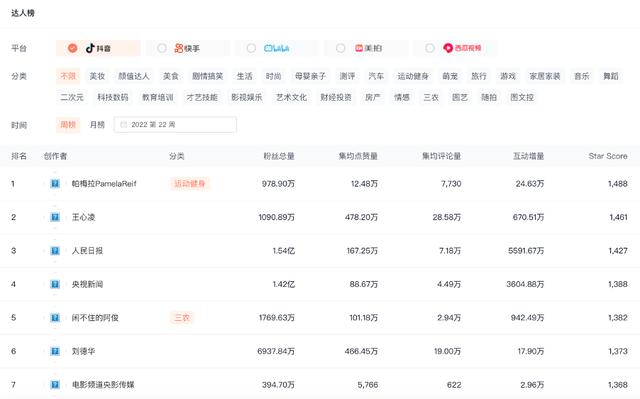
Task: Click the Star Score column header
Action: pos(608,156)
